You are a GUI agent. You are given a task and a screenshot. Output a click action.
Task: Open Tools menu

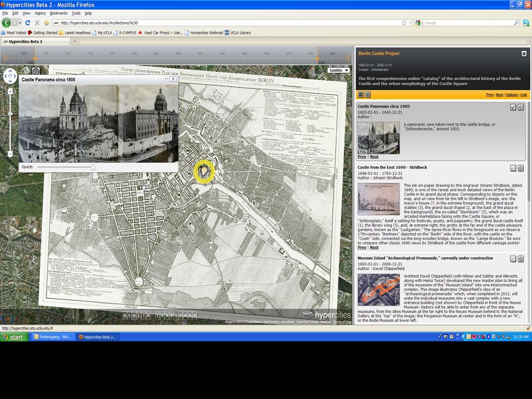(x=76, y=13)
